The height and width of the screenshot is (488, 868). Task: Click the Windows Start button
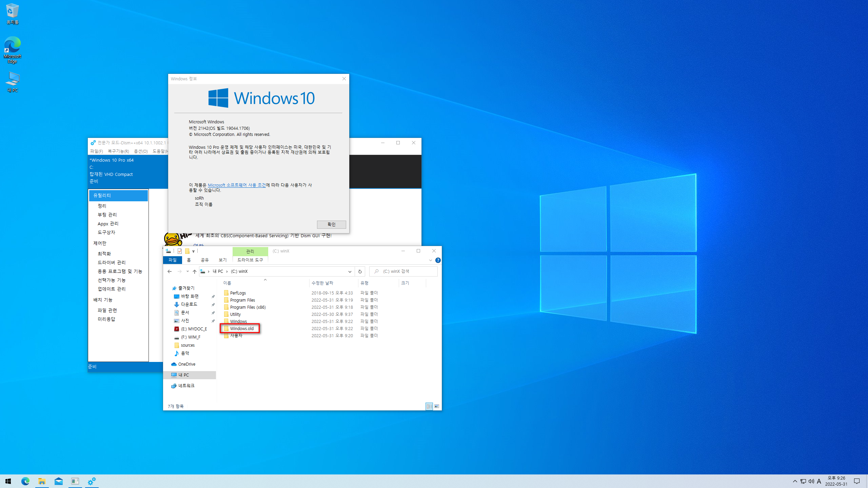pyautogui.click(x=8, y=481)
